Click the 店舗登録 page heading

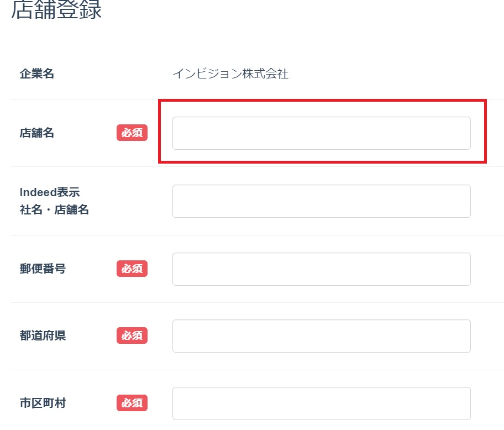click(56, 11)
